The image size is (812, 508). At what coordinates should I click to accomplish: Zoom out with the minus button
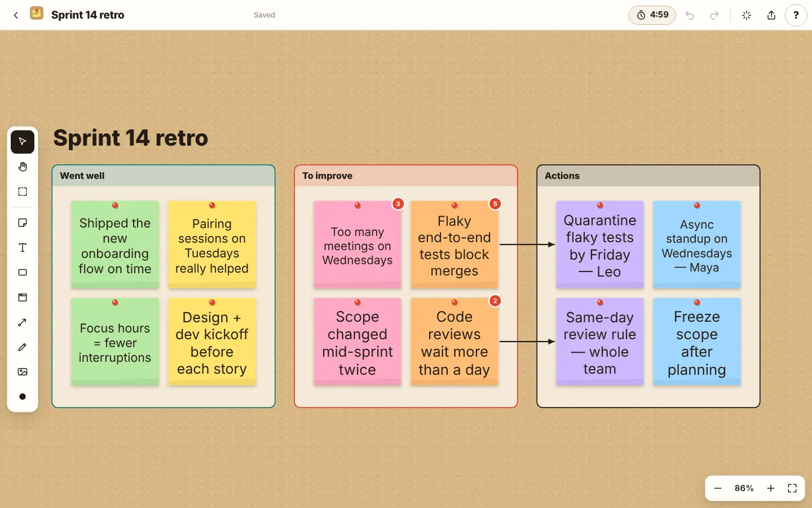tap(718, 488)
